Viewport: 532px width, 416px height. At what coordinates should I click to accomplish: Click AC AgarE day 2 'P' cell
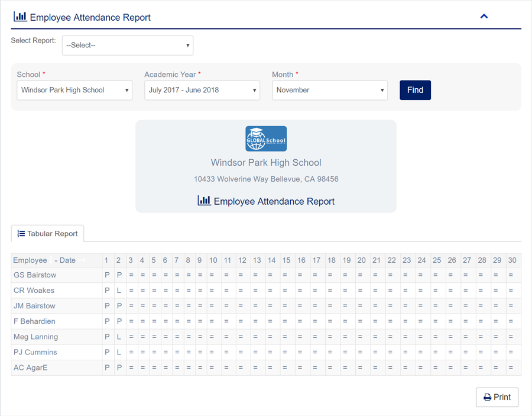pyautogui.click(x=120, y=368)
